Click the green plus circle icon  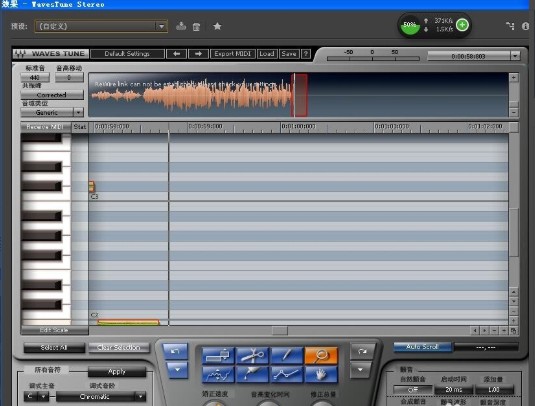pyautogui.click(x=462, y=25)
